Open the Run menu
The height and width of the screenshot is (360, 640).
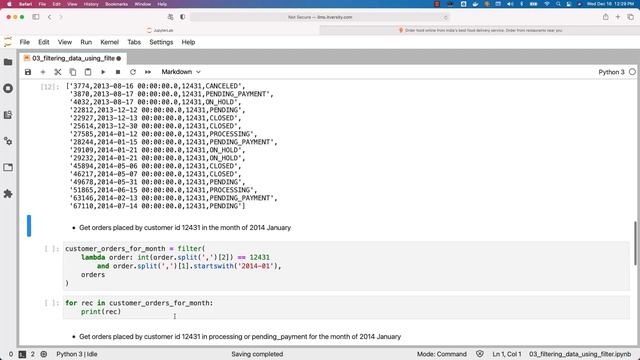pyautogui.click(x=86, y=42)
